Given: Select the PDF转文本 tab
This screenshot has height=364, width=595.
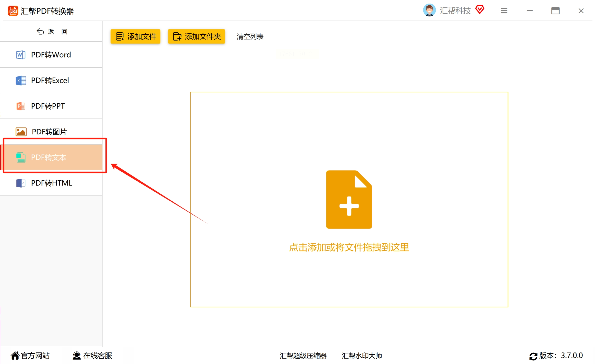Looking at the screenshot, I should pos(53,157).
